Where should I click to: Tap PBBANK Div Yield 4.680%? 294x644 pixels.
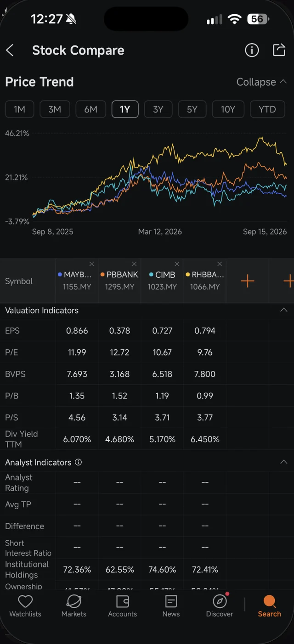[x=119, y=439]
